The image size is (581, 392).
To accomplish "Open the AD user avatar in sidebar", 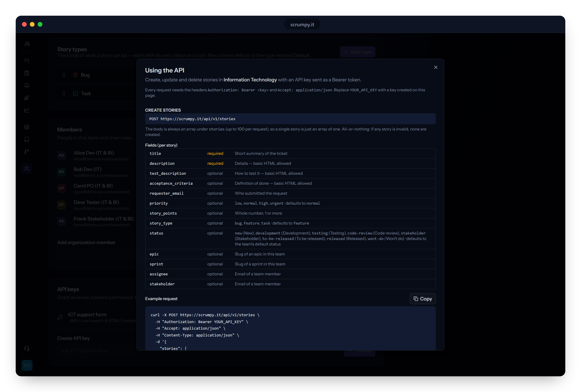I will [27, 365].
